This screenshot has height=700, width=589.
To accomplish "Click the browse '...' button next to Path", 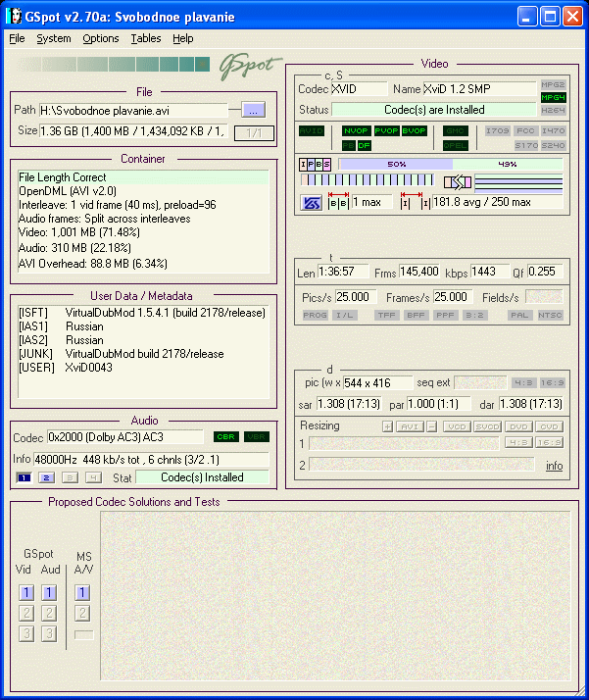I will pos(253,110).
